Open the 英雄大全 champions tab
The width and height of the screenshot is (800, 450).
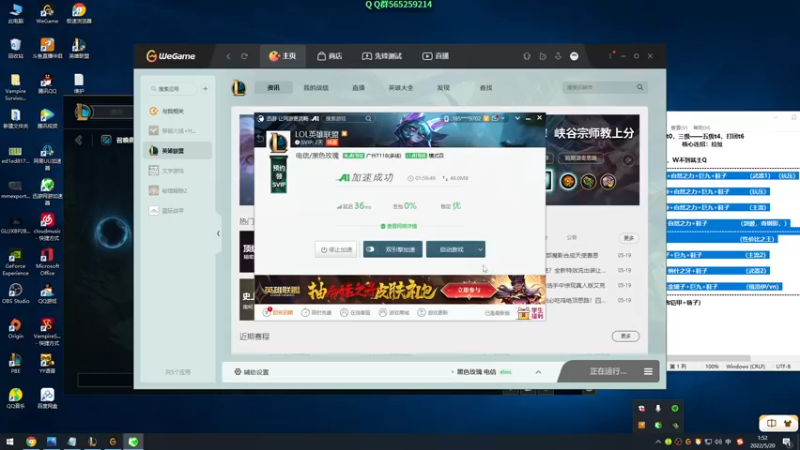tap(401, 88)
